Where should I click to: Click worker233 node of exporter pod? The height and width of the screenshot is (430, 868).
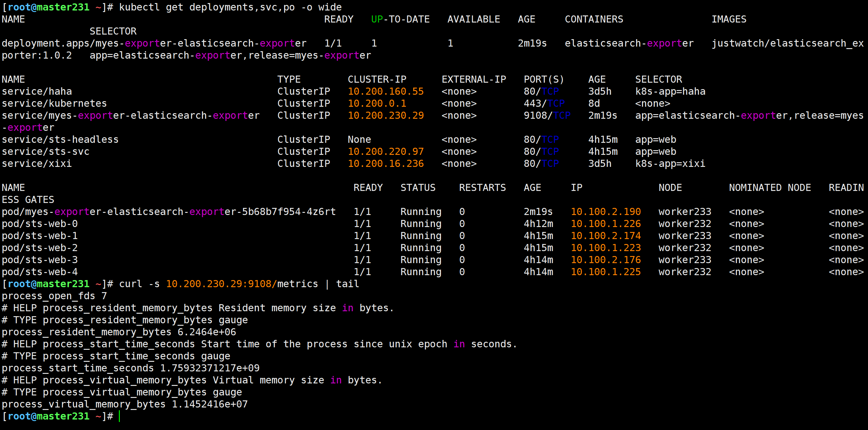click(685, 212)
